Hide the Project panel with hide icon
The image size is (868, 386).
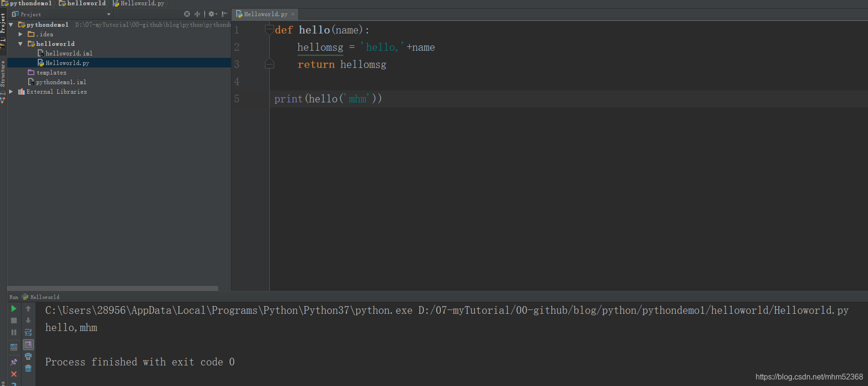224,14
